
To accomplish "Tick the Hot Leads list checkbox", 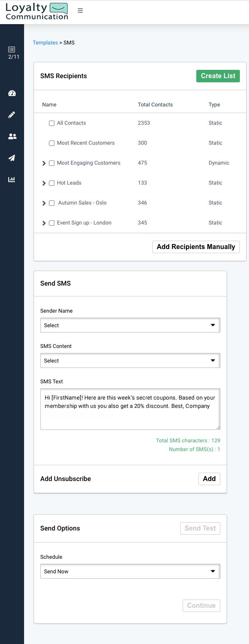I will tap(51, 183).
